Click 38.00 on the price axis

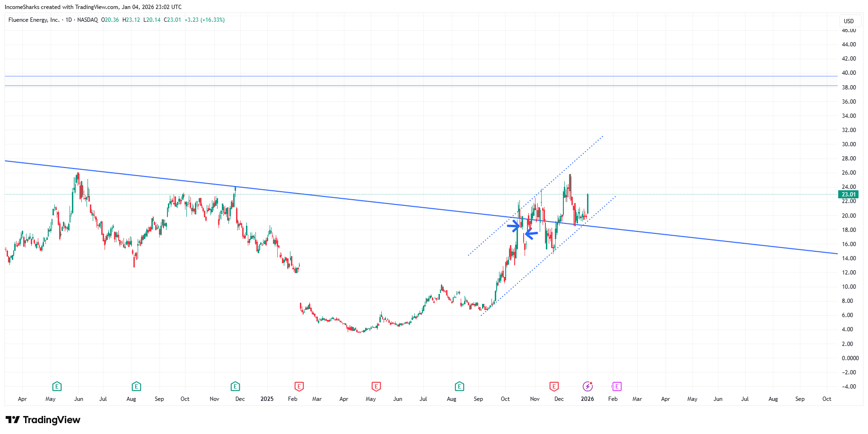pos(849,88)
